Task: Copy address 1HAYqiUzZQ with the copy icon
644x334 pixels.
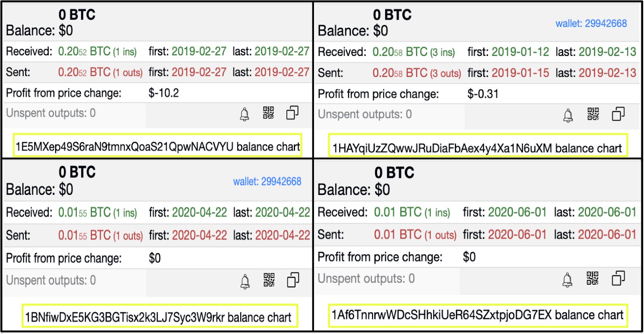Action: click(618, 114)
